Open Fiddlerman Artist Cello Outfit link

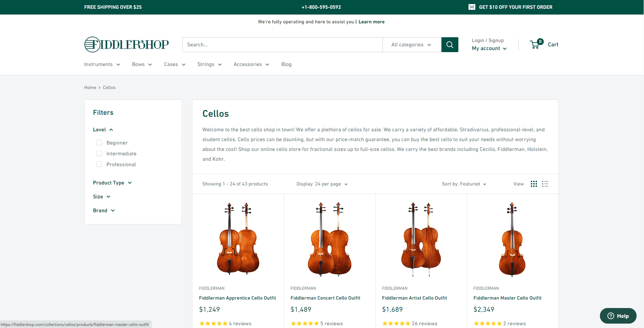click(x=414, y=298)
